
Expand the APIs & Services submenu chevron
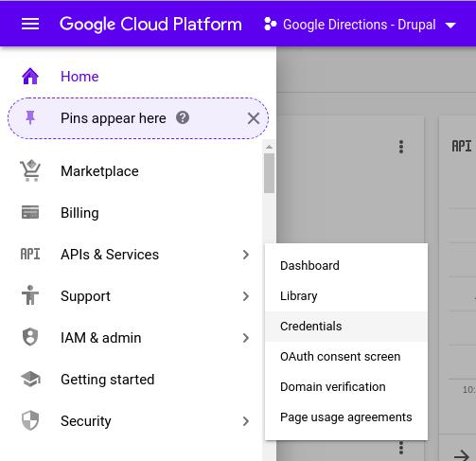(x=246, y=255)
